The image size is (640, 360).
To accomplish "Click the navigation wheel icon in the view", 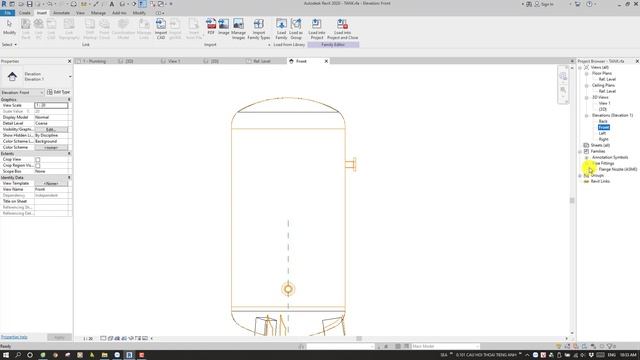I will (563, 76).
